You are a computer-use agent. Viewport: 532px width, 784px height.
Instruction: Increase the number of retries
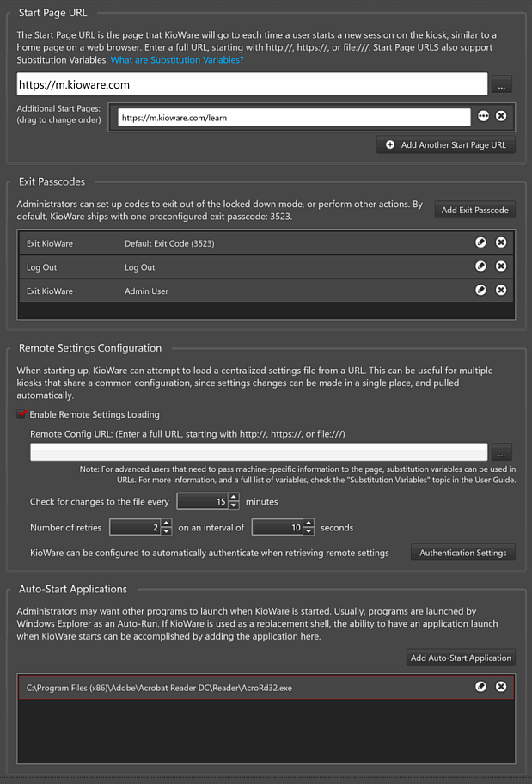(167, 524)
